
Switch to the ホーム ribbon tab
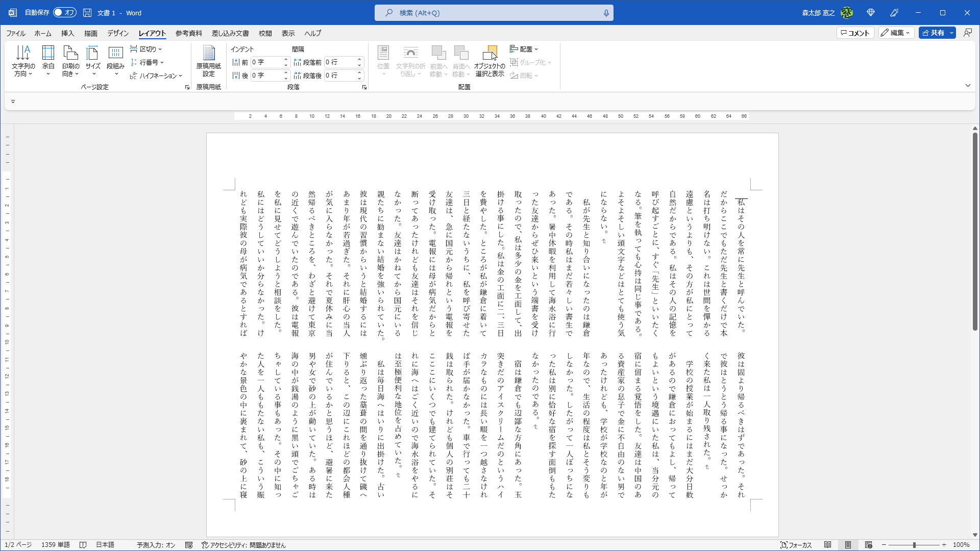click(42, 33)
